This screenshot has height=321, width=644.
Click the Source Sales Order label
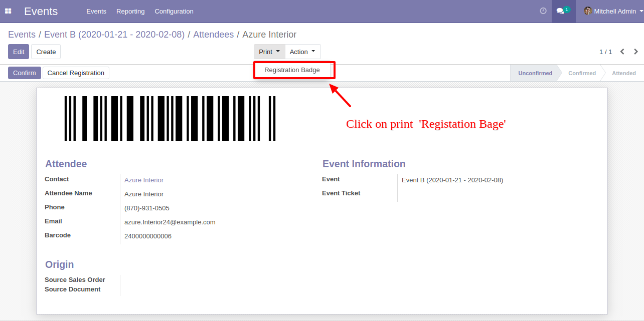(75, 280)
